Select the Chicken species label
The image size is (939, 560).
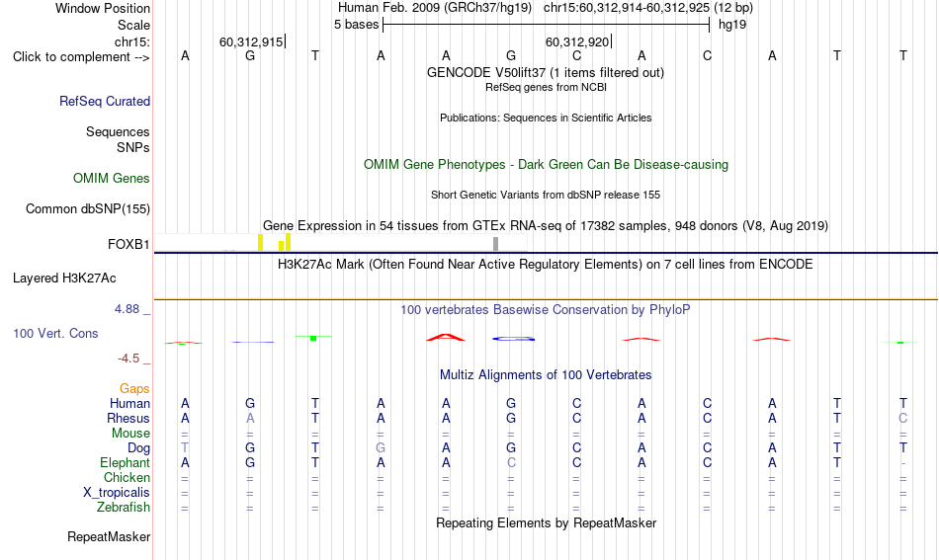(x=127, y=477)
